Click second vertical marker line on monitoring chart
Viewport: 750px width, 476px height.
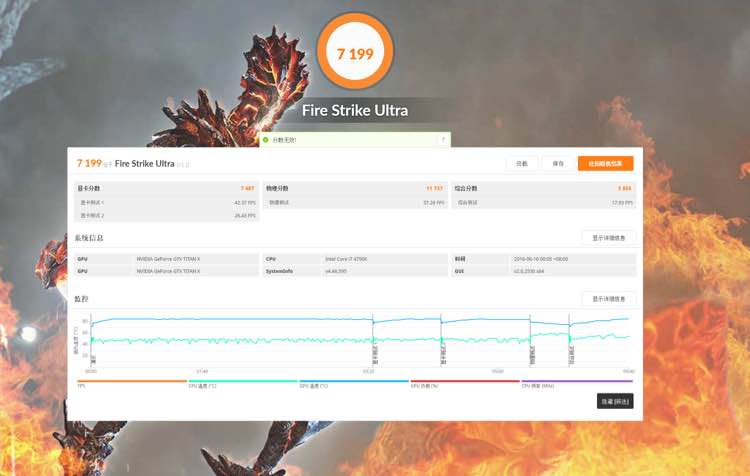tap(373, 341)
